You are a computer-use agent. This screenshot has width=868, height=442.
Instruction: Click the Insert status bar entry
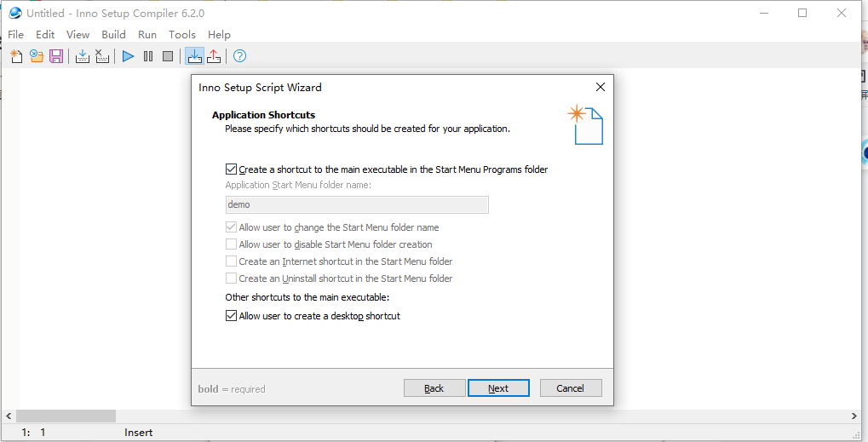(138, 433)
